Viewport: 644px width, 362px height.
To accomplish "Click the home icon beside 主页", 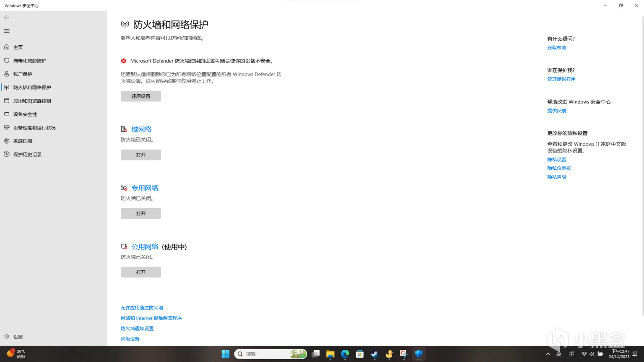I will [7, 47].
